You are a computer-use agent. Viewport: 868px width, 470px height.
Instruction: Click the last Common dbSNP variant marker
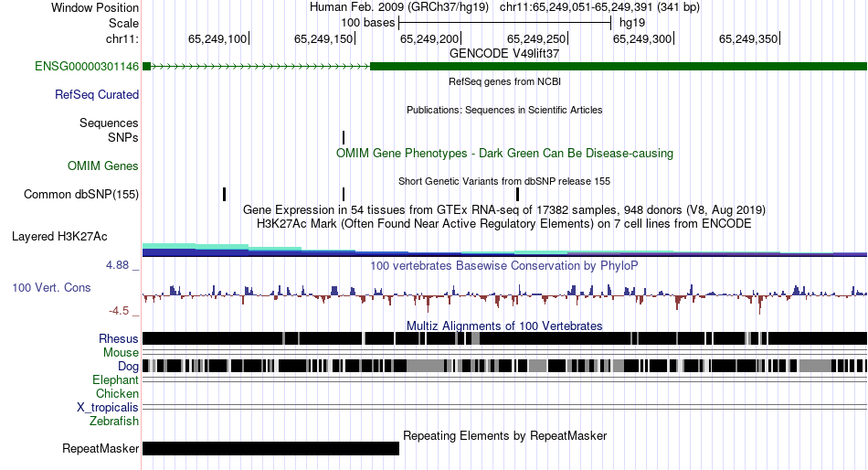tap(517, 195)
